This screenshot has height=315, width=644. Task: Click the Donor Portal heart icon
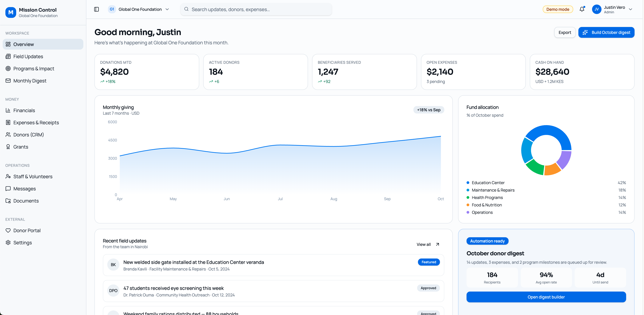[x=8, y=230]
